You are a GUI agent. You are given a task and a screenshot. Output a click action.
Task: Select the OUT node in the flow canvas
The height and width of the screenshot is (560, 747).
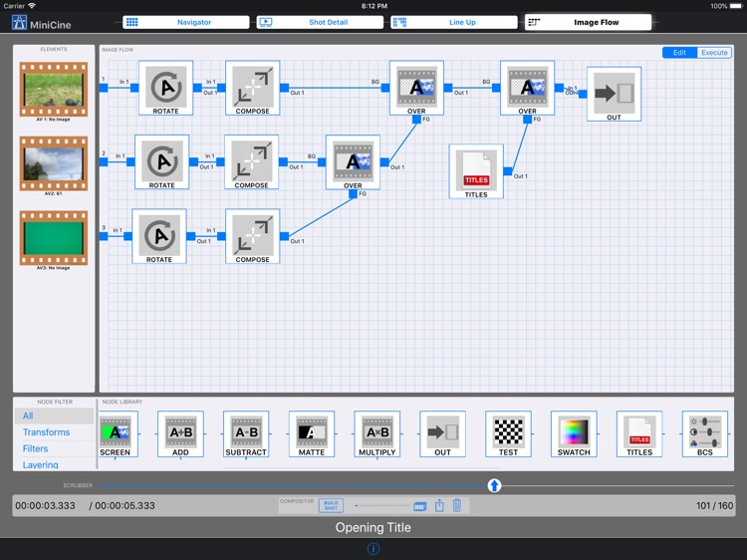click(615, 94)
